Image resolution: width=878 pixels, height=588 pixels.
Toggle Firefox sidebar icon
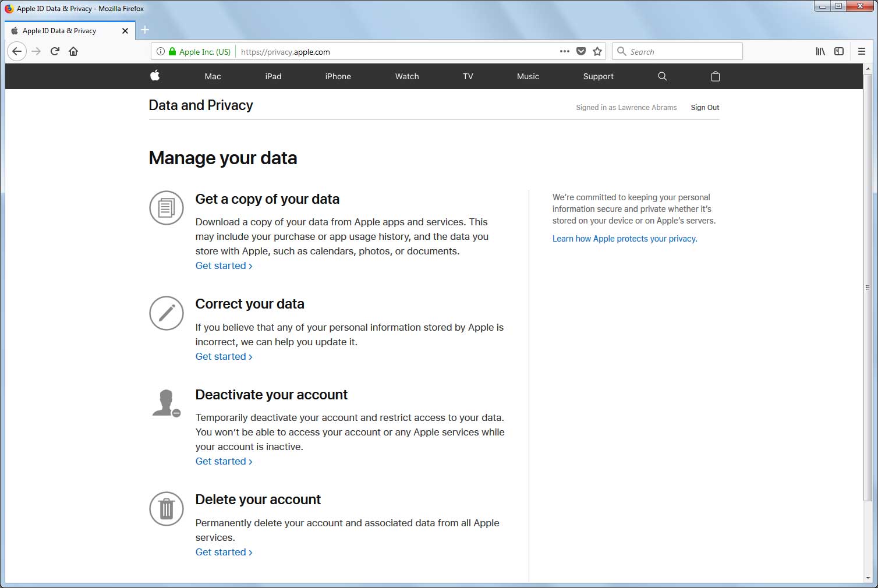coord(839,51)
